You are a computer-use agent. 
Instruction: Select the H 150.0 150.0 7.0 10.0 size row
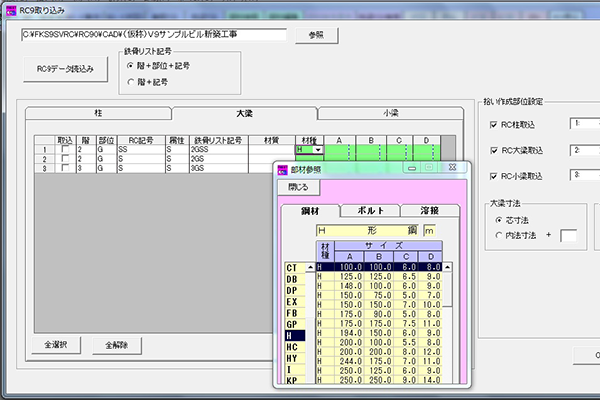(379, 305)
